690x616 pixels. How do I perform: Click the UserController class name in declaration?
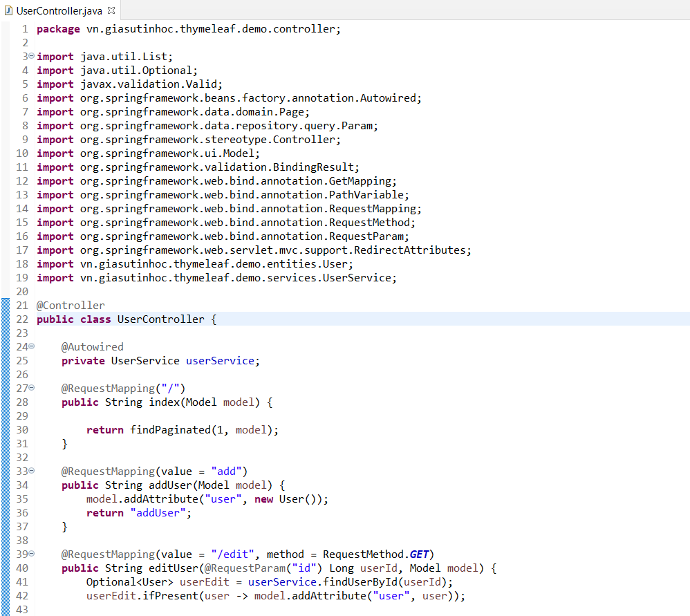[160, 319]
